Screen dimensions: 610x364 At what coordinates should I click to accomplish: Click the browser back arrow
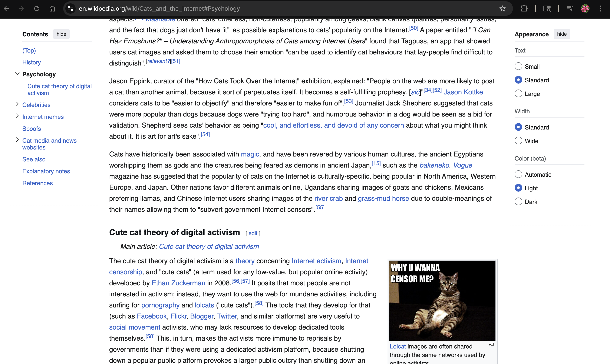coord(6,9)
